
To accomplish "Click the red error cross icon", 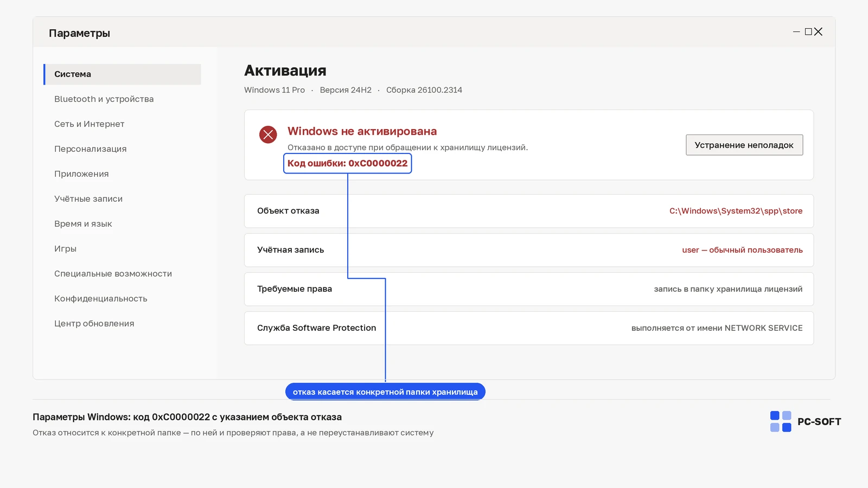I will [x=268, y=134].
